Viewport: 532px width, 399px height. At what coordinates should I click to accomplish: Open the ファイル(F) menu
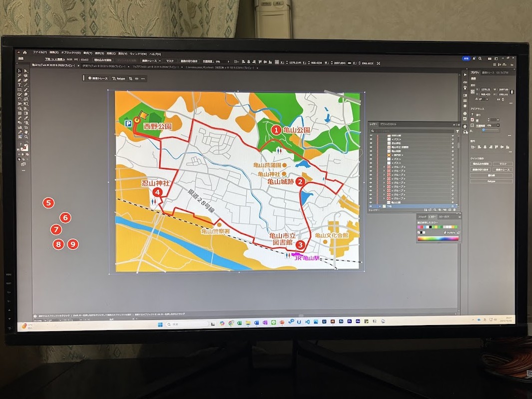(x=39, y=52)
